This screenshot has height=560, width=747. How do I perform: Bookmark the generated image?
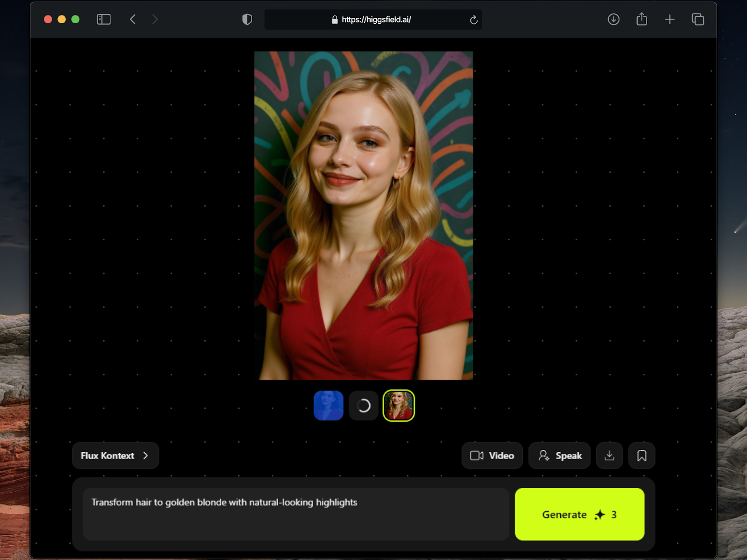pos(641,455)
